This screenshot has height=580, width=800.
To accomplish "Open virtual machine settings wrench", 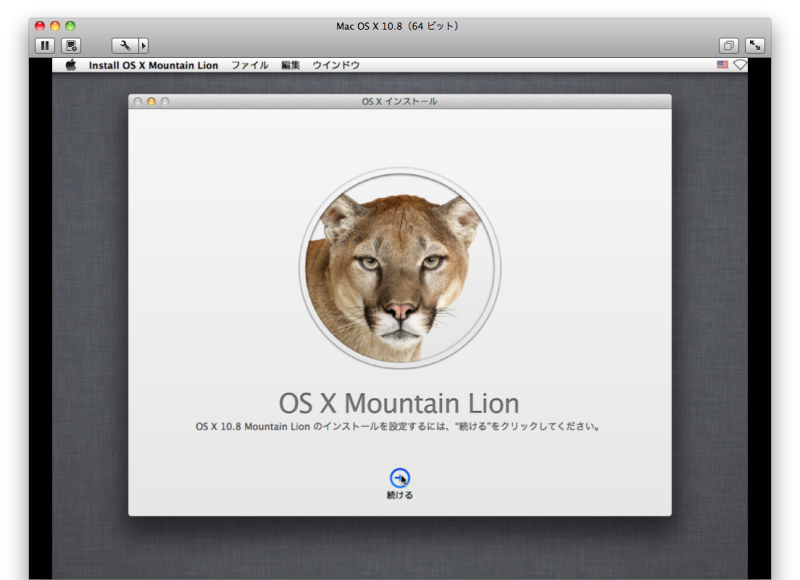I will pos(125,46).
